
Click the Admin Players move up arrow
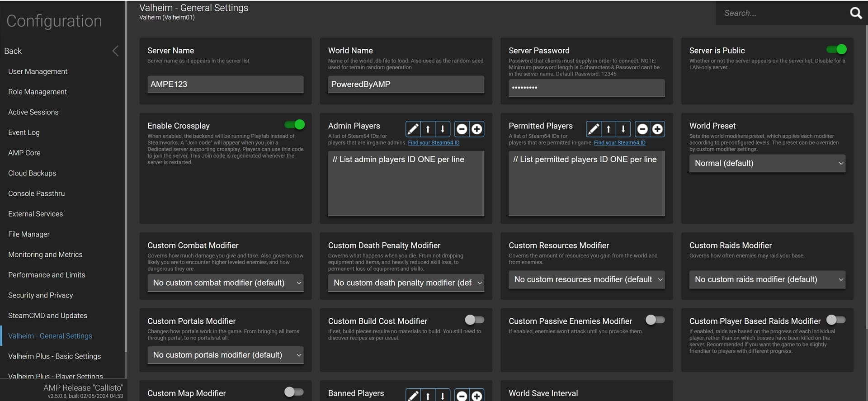click(x=428, y=129)
